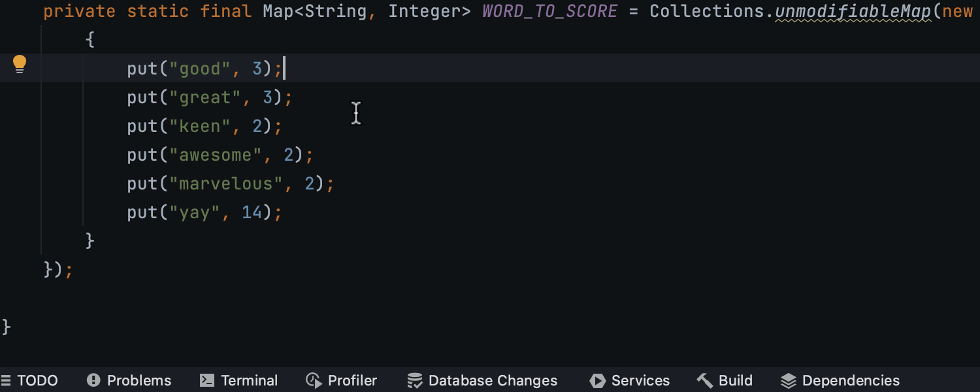Switch to the TODO tool window tab
Viewport: 980px width, 392px height.
tap(37, 380)
